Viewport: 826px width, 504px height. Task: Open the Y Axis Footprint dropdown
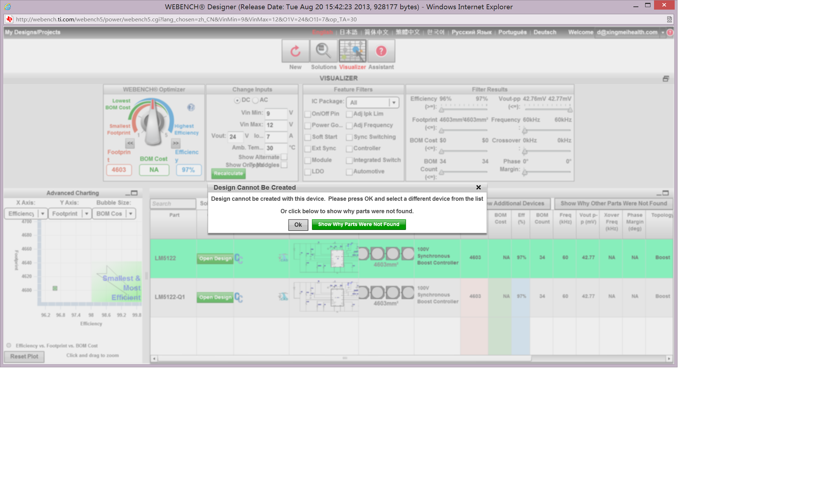[69, 214]
